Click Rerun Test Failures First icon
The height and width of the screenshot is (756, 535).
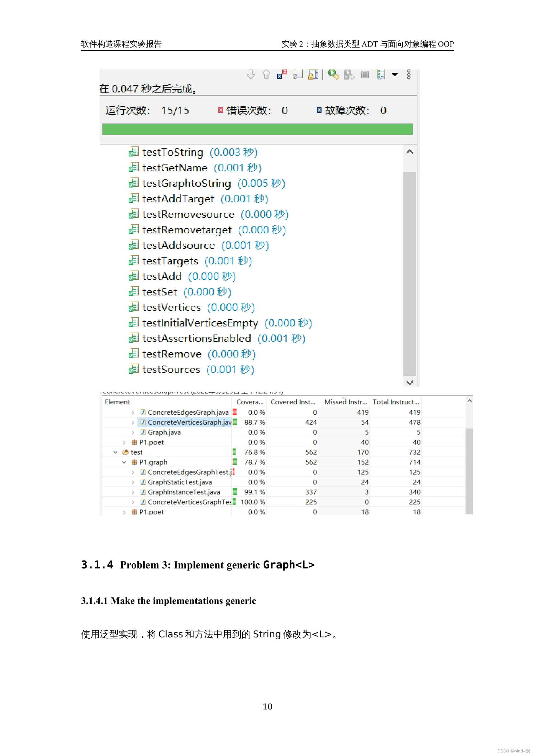(349, 75)
